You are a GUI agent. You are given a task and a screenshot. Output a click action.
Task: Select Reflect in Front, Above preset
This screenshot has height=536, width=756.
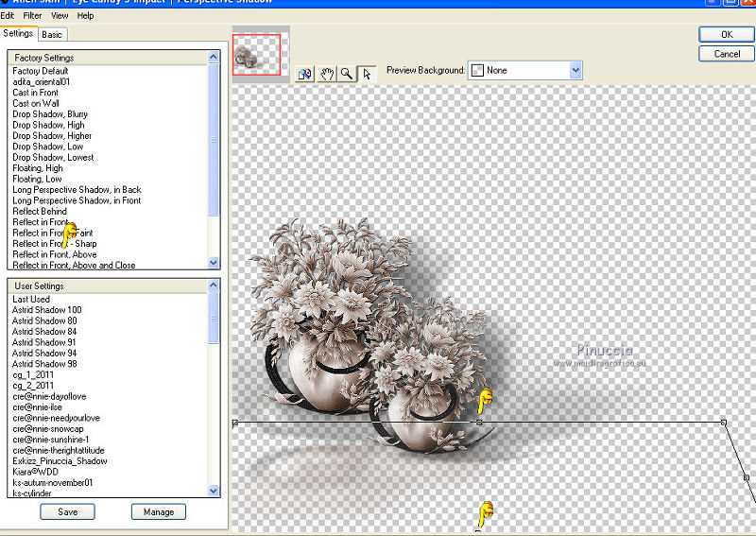pos(55,254)
